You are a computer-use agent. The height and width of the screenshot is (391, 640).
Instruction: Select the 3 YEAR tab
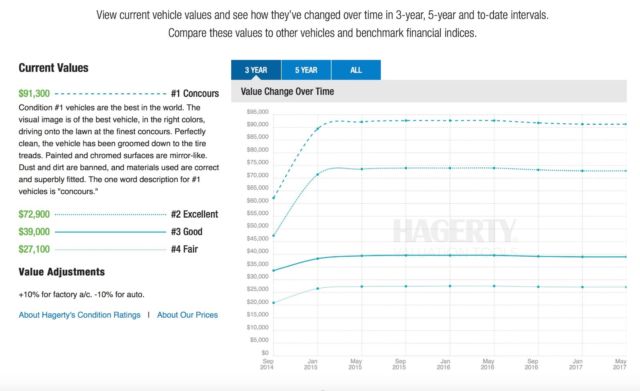point(256,70)
